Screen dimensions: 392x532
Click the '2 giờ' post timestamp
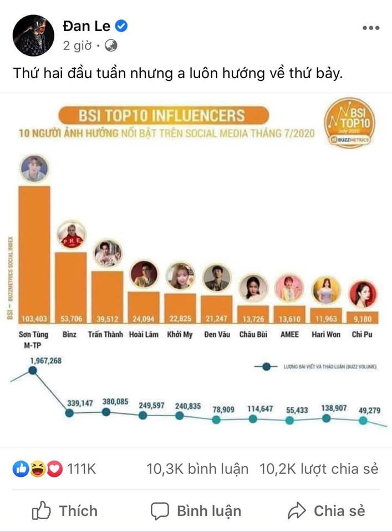tap(77, 46)
